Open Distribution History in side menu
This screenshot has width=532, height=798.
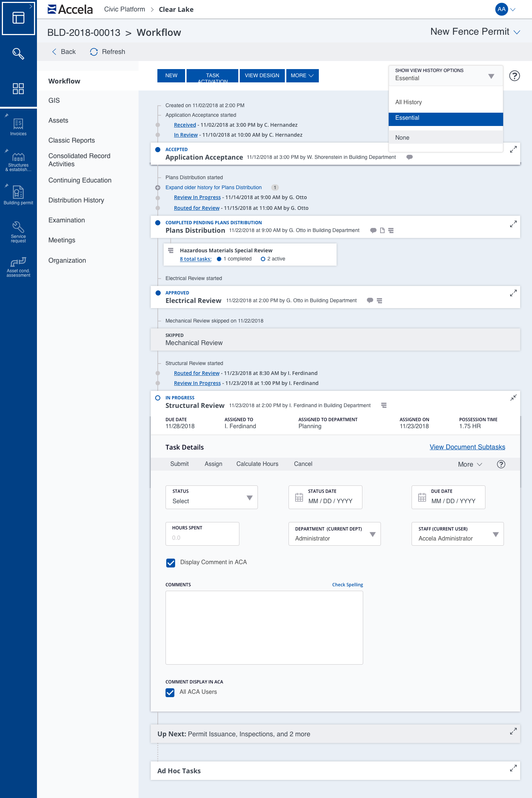point(76,200)
